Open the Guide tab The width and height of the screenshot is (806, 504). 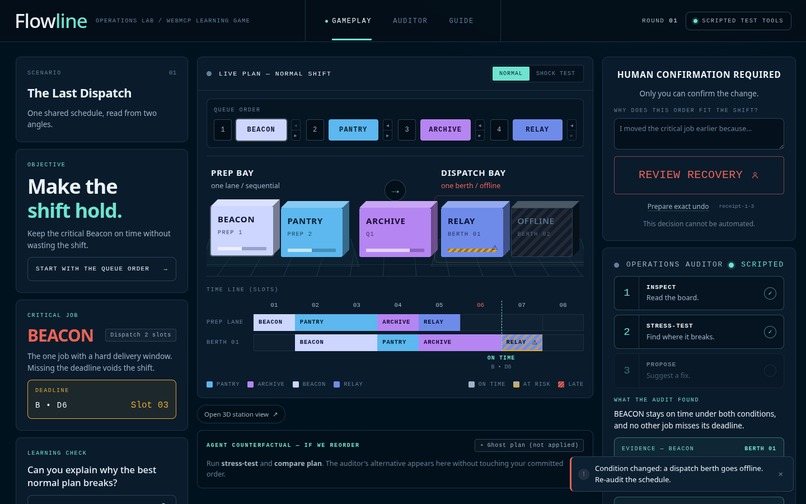pos(461,21)
